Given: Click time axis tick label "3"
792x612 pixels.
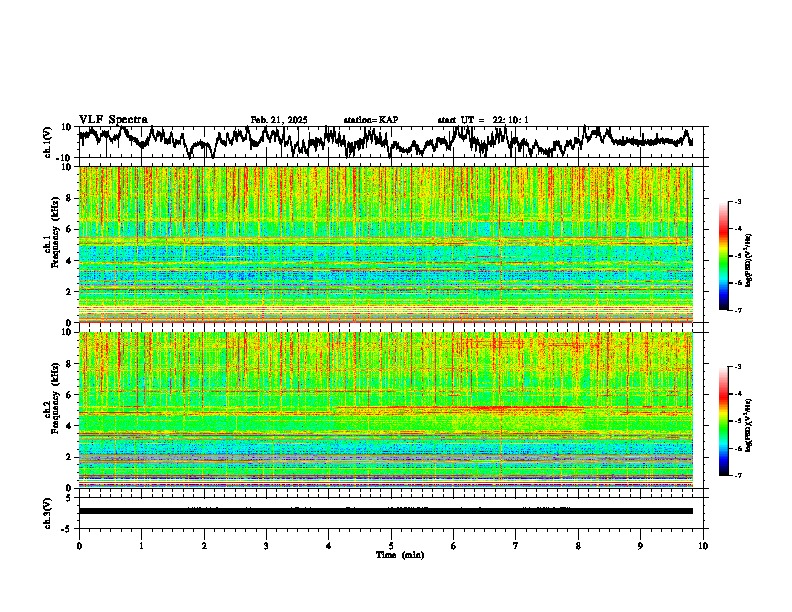Looking at the screenshot, I should coord(266,546).
